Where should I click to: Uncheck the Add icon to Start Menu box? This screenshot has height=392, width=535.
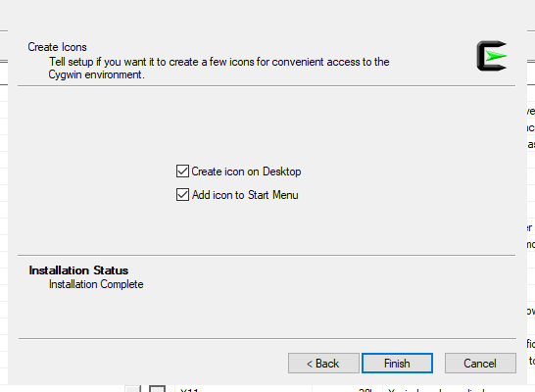click(182, 195)
